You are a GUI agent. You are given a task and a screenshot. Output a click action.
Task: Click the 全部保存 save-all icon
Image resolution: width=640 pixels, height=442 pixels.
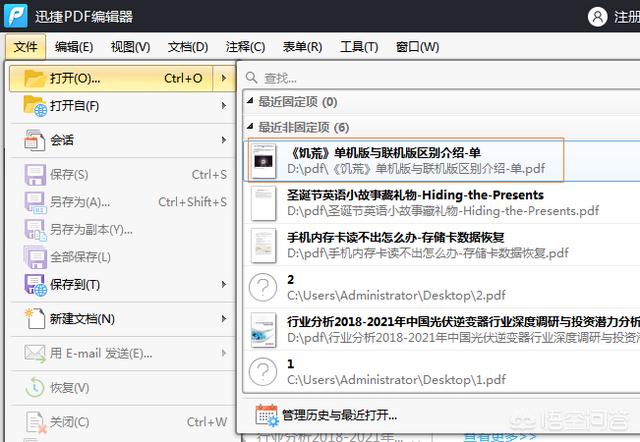(35, 257)
